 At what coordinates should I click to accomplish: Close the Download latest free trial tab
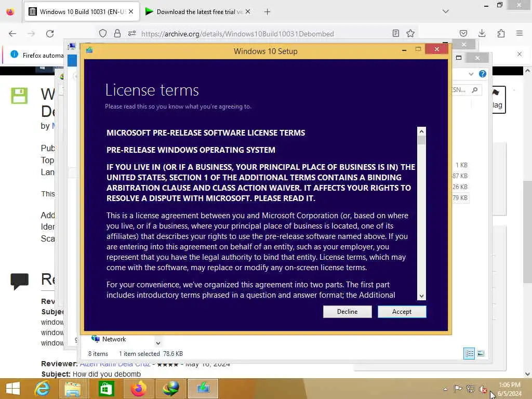(248, 11)
